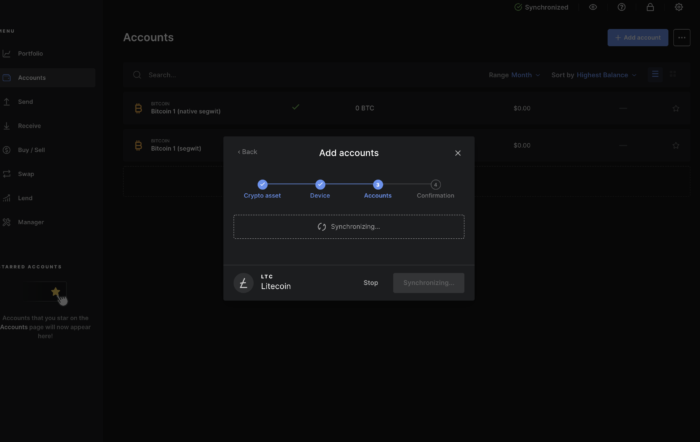Open Sort by Highest Balance dropdown
This screenshot has width=700, height=442.
tap(594, 75)
